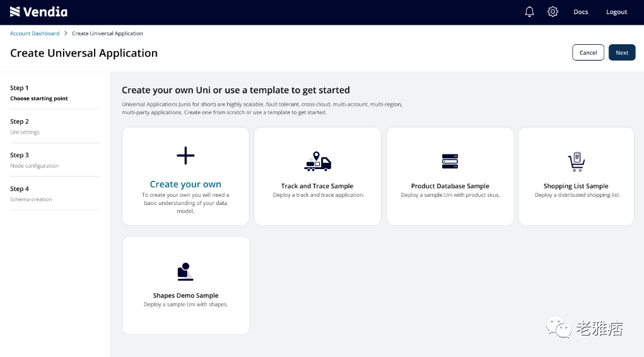Choose Track and Trace Sample title
Screen dimensions: 644x357
click(317, 185)
